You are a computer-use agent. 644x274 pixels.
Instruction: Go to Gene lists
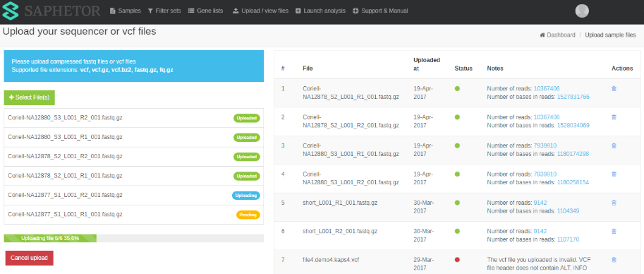[x=205, y=11]
